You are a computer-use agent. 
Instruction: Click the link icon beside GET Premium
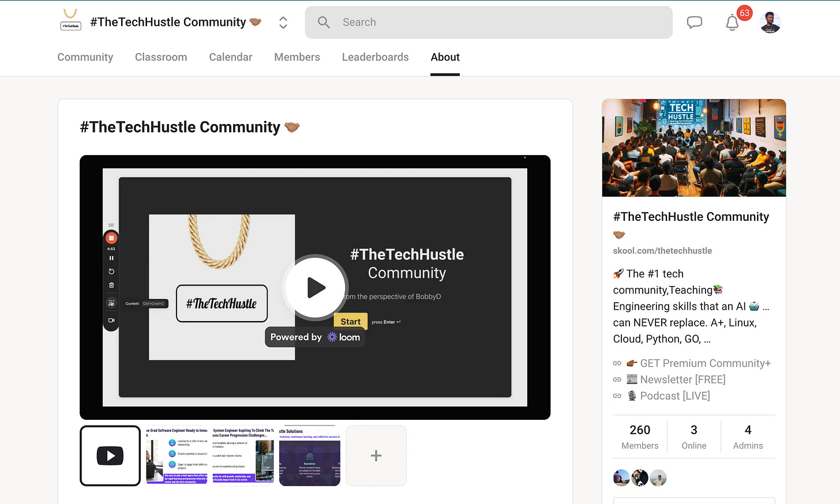point(617,363)
